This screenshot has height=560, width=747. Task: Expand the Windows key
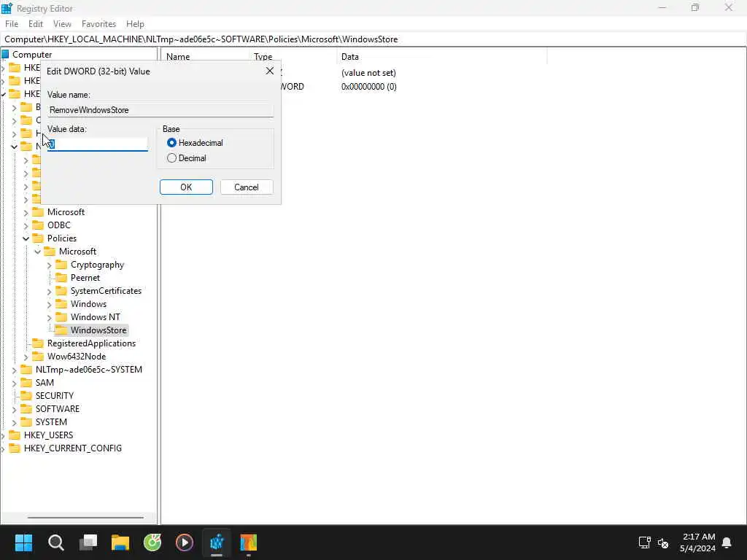click(x=50, y=304)
